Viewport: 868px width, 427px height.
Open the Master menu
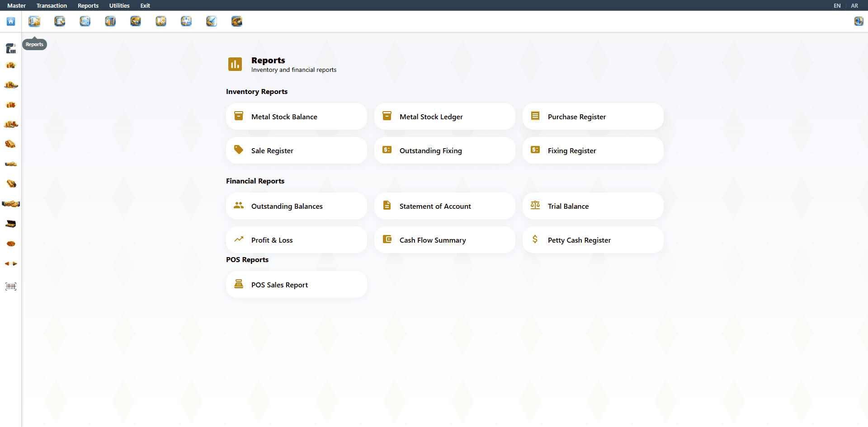coord(16,5)
